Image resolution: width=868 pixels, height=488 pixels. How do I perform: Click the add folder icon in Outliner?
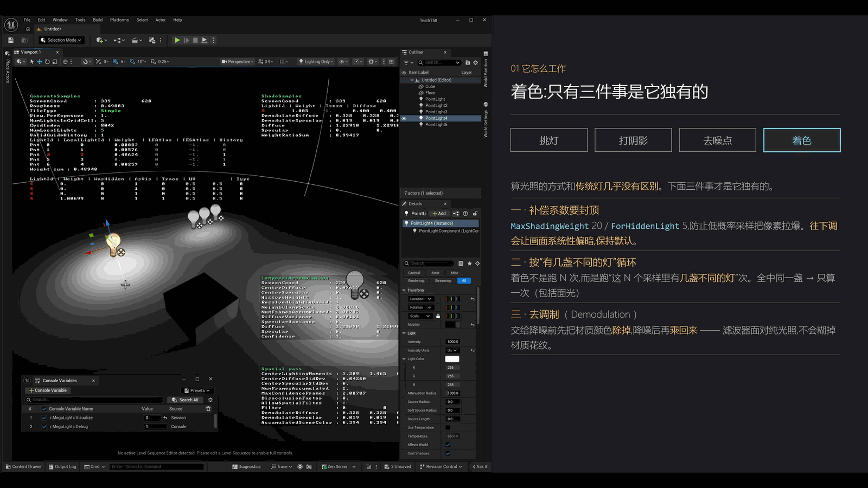click(468, 62)
